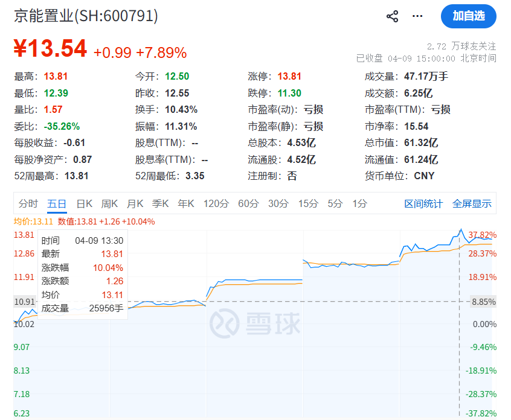Reselect the currently active 五日 tab

(57, 204)
